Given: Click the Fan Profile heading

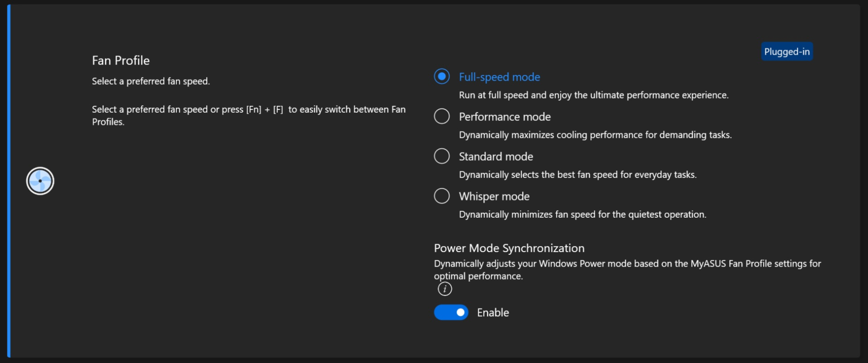Looking at the screenshot, I should (121, 60).
